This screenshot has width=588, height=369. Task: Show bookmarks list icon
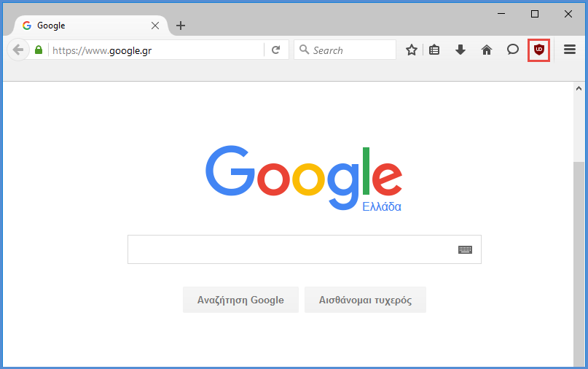tap(434, 50)
